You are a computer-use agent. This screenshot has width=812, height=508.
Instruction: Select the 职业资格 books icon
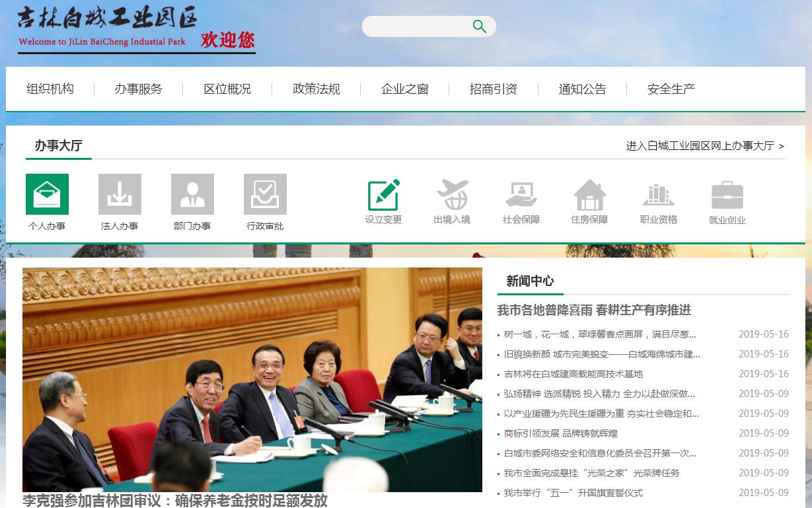(659, 195)
